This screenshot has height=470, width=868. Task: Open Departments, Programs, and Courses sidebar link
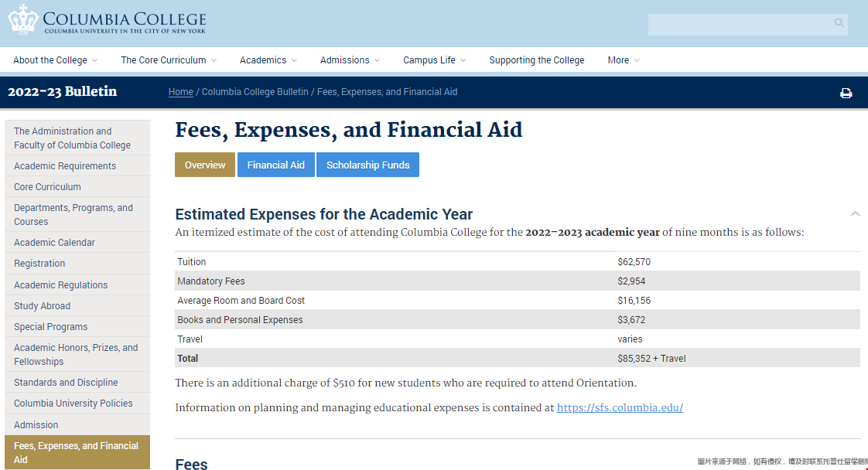coord(73,215)
